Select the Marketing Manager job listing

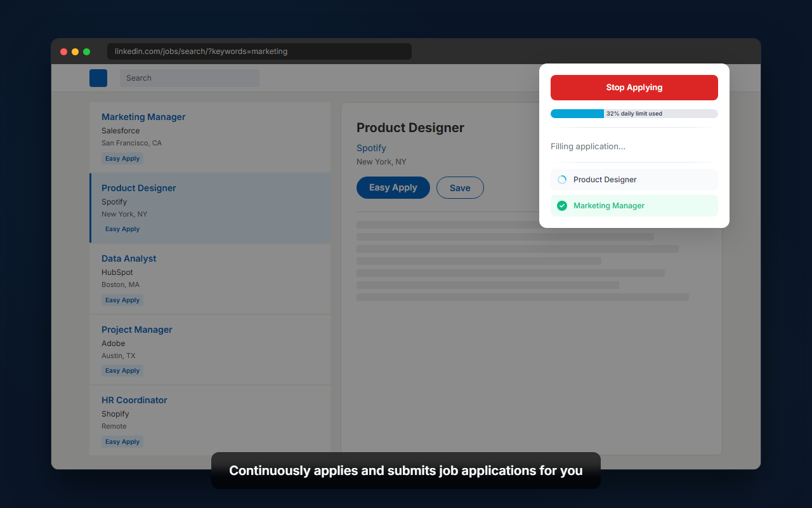[143, 117]
